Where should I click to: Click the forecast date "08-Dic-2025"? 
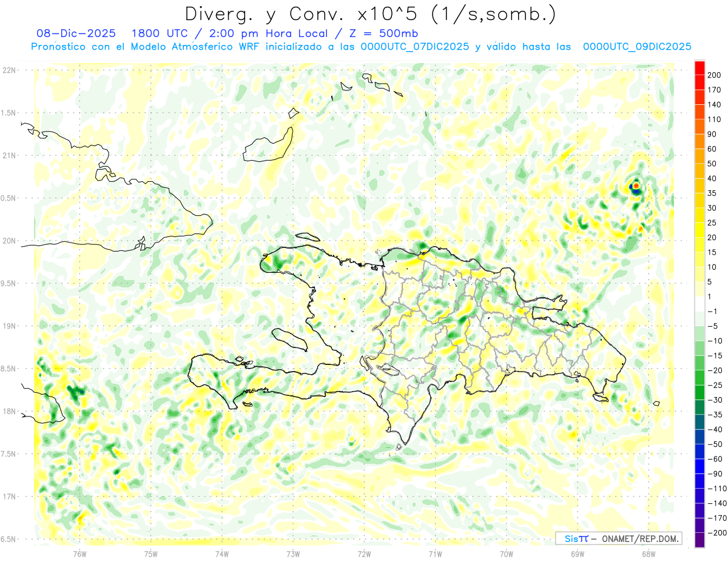click(76, 33)
